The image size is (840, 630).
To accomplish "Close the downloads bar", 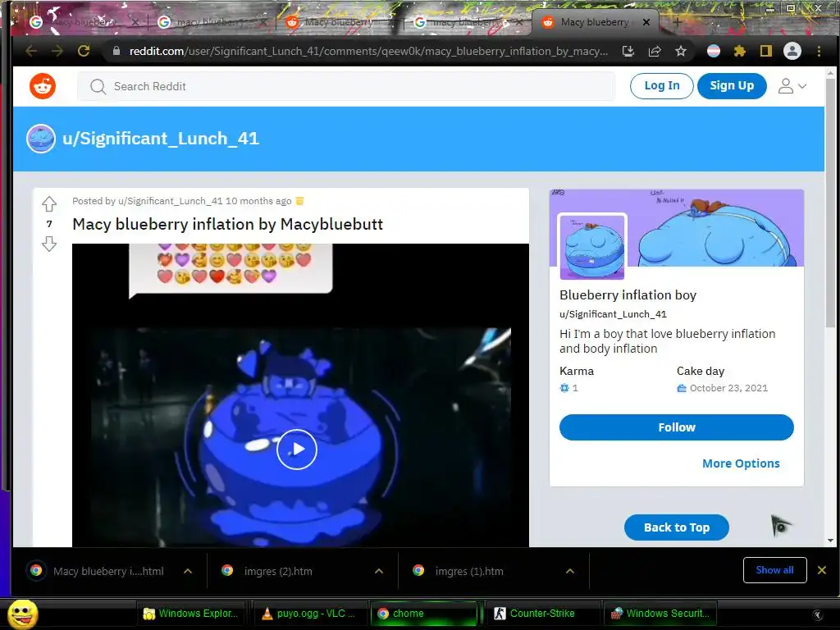I will click(822, 570).
